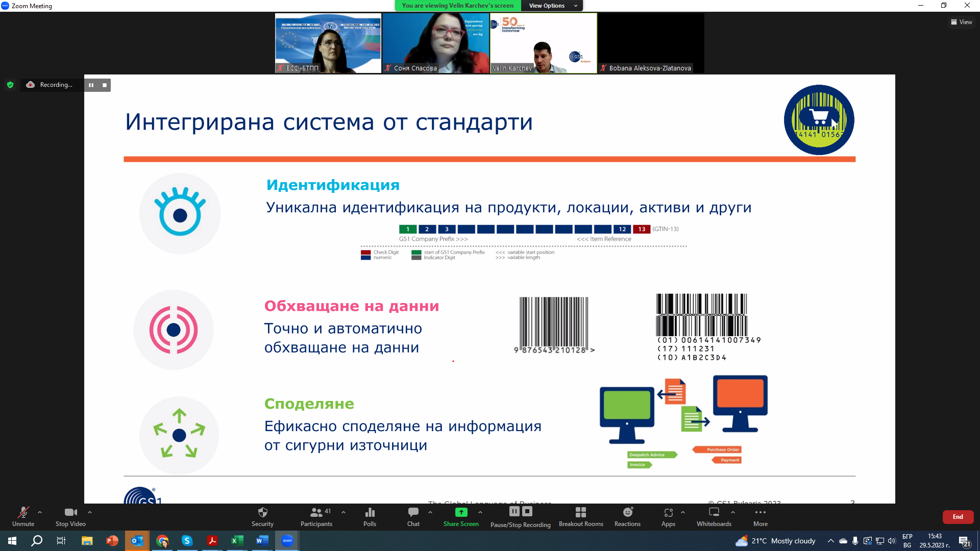Screen dimensions: 980x551
Task: Open the View Options dropdown
Action: pos(552,6)
